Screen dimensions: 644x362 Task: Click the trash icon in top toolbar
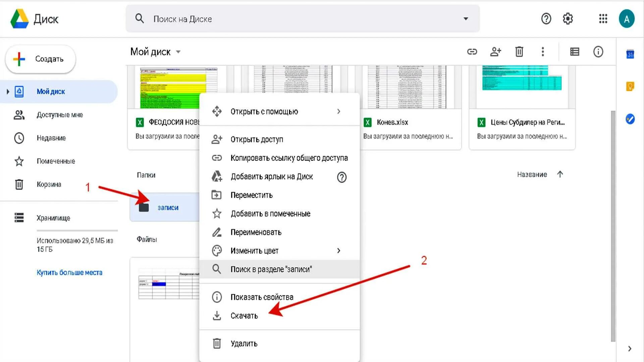[x=519, y=52]
